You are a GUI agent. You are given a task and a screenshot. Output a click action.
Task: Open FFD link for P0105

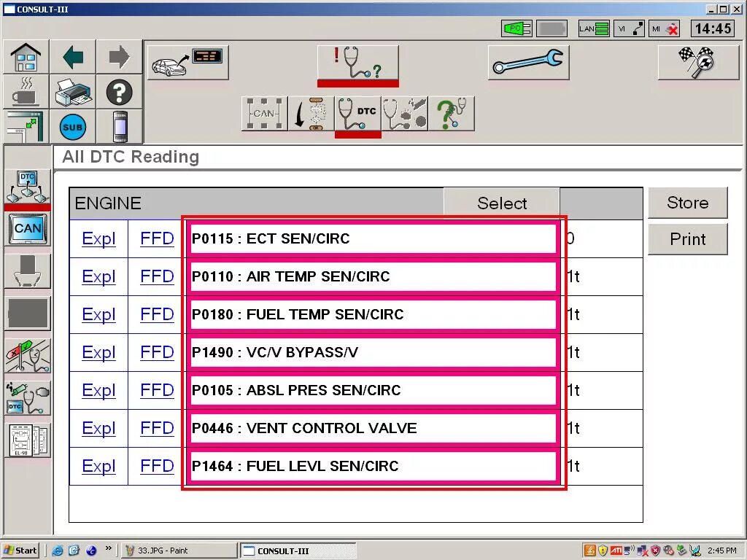pos(157,390)
